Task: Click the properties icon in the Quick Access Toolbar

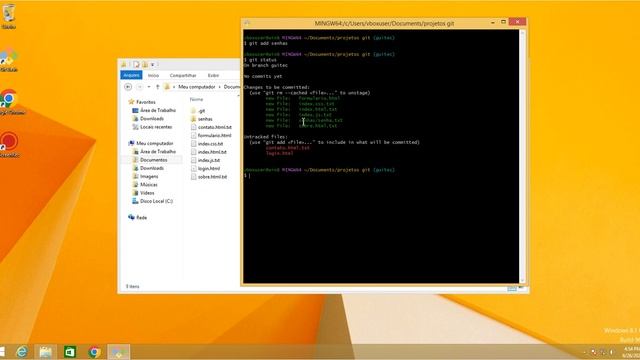Action: [136, 64]
